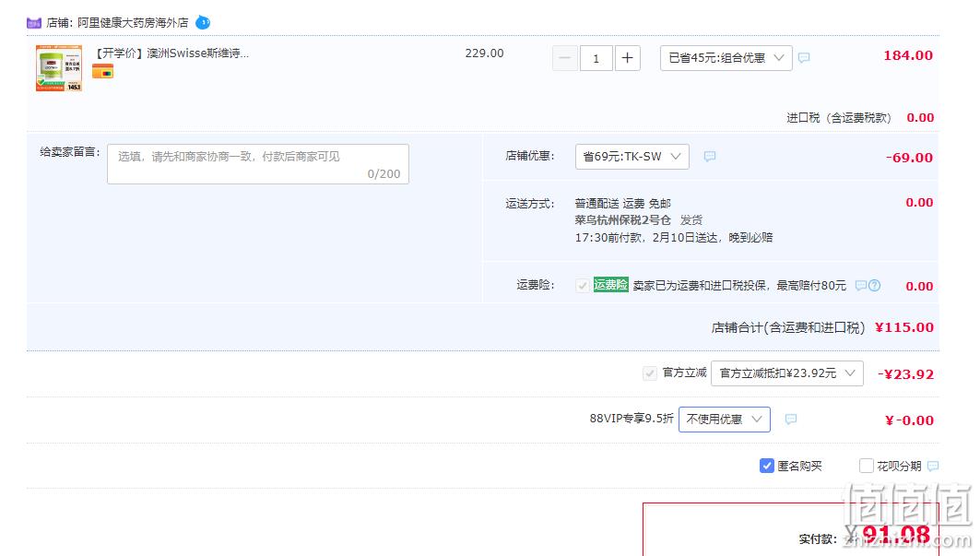
Task: Click the quantity input field showing 1
Action: 596,58
